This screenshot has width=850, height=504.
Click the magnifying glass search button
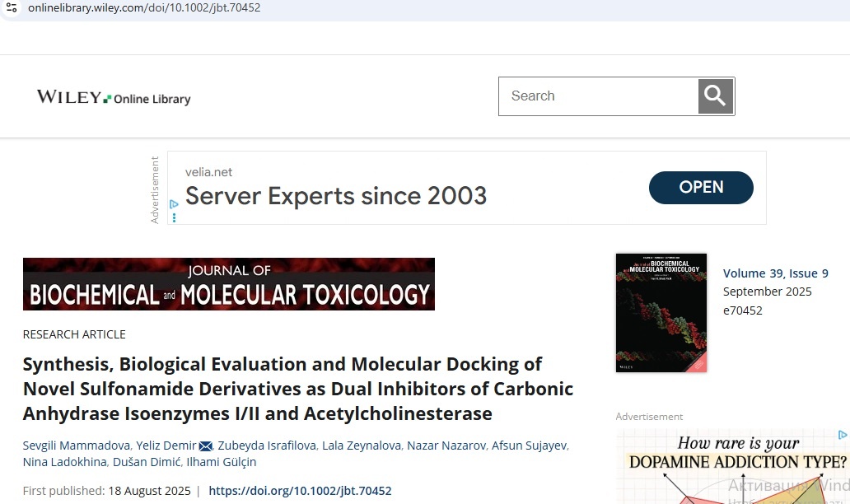click(715, 96)
